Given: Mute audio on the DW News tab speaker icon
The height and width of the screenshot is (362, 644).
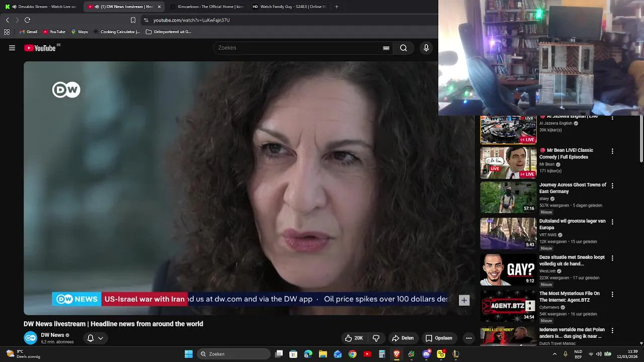Looking at the screenshot, I should click(x=97, y=7).
